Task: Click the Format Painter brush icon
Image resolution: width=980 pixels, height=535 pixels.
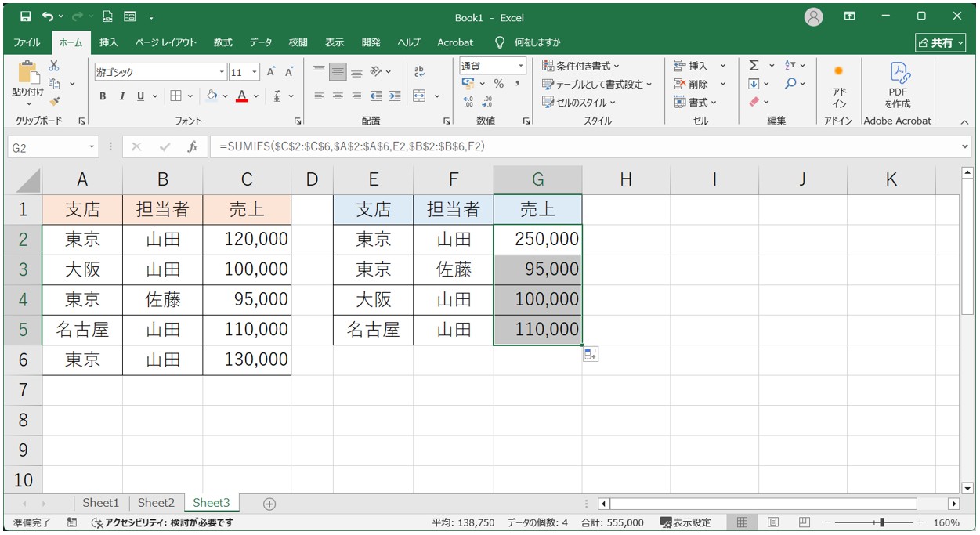Action: pyautogui.click(x=54, y=100)
